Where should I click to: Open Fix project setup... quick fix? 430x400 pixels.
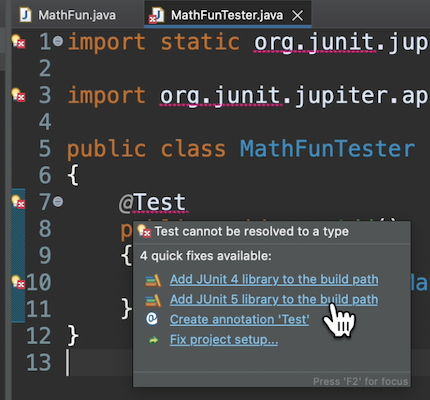[224, 340]
